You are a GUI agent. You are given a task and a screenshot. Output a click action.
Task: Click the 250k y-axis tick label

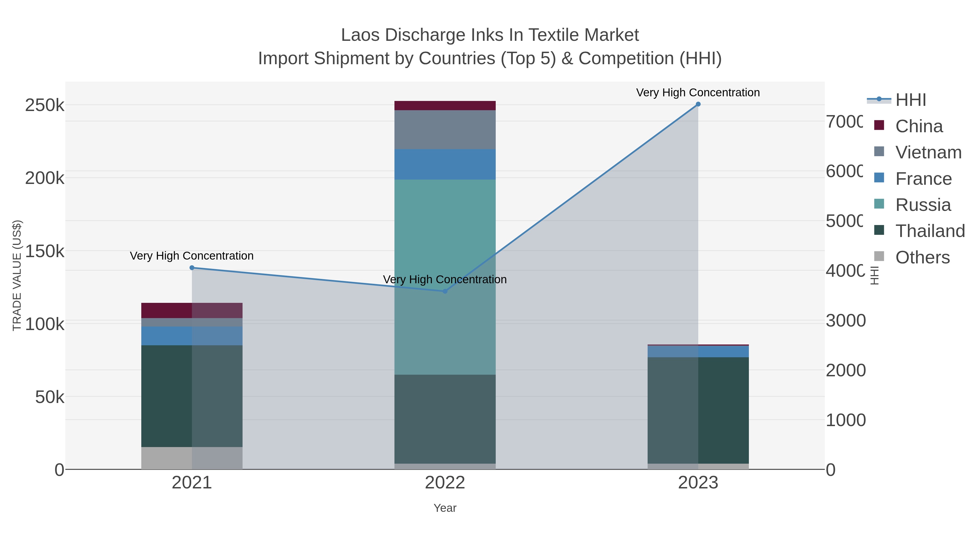tap(45, 105)
